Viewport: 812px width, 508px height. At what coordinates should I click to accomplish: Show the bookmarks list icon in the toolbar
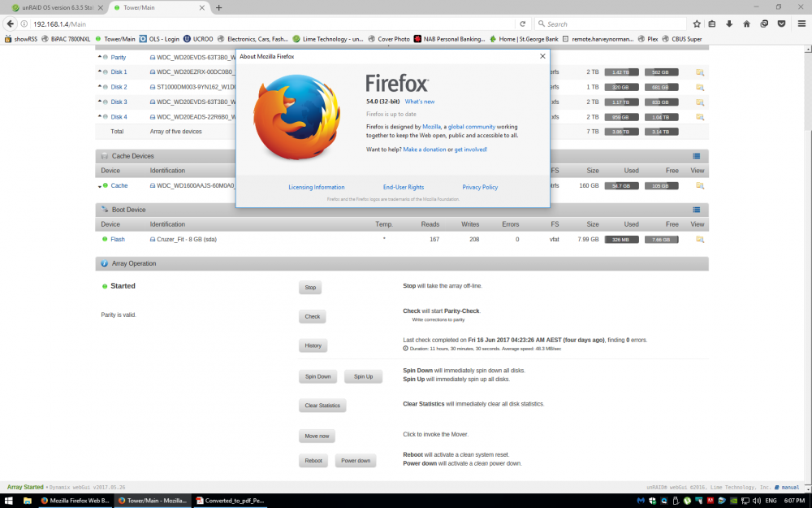(x=712, y=24)
